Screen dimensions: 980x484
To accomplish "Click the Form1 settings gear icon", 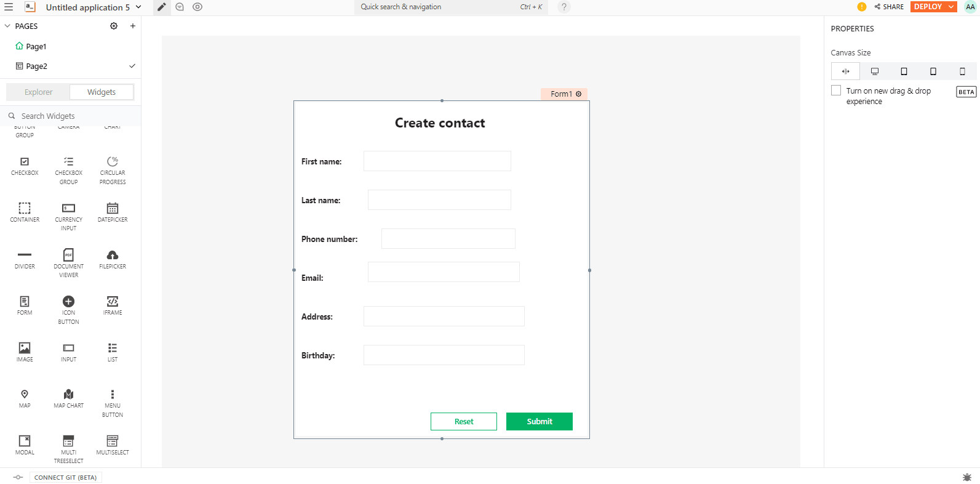I will 578,94.
